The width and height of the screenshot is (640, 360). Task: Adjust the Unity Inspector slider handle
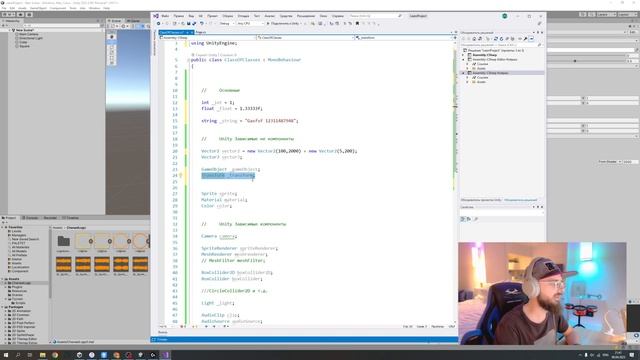click(575, 61)
